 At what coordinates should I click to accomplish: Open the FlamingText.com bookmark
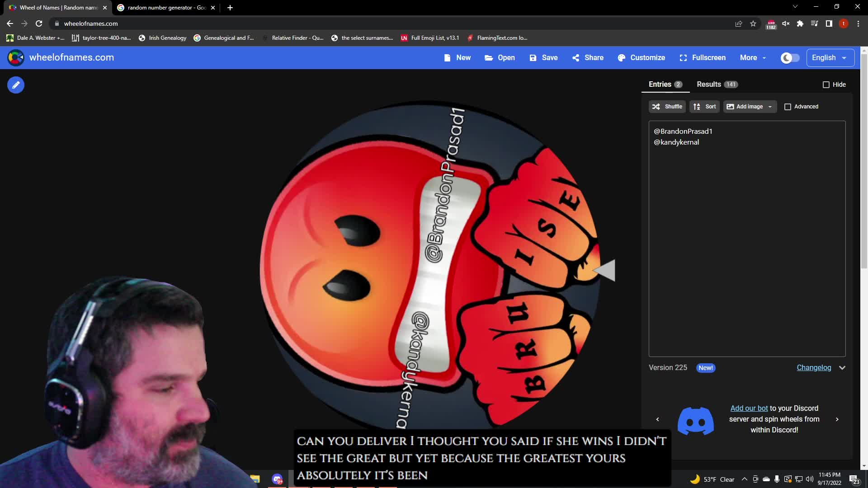click(x=497, y=38)
